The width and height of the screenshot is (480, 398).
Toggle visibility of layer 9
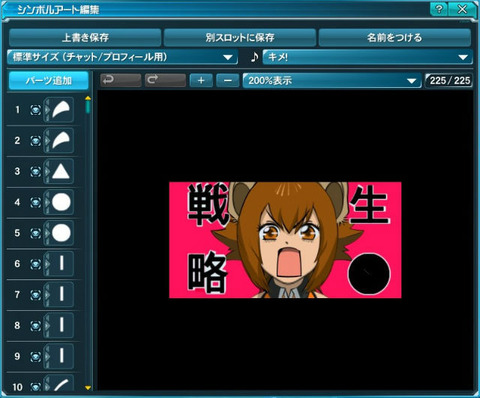tap(36, 356)
